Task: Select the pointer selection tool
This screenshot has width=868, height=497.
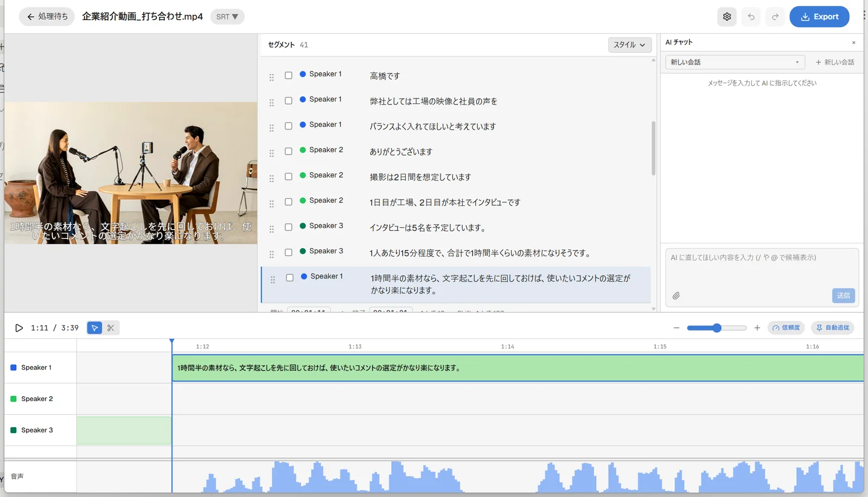Action: pyautogui.click(x=94, y=328)
